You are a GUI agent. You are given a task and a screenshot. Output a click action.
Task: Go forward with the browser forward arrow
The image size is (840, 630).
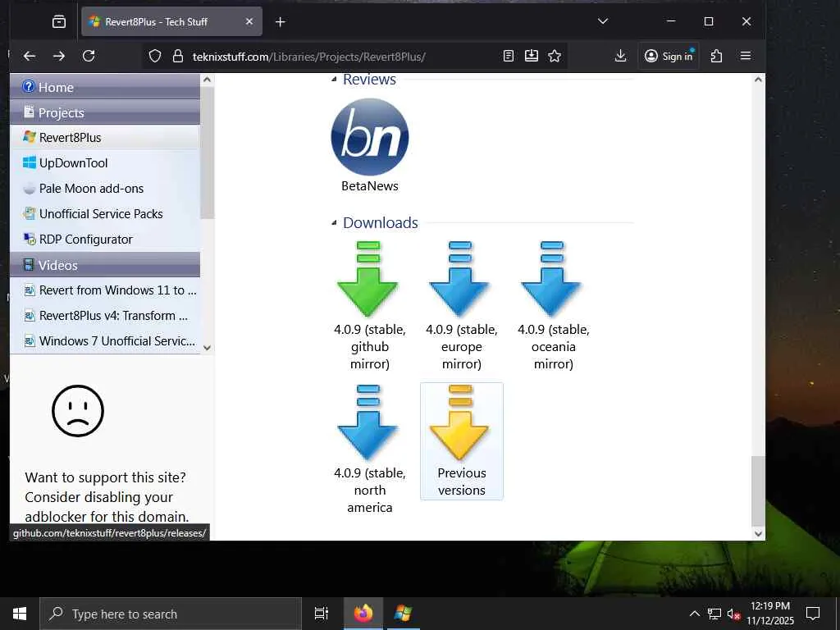point(59,56)
